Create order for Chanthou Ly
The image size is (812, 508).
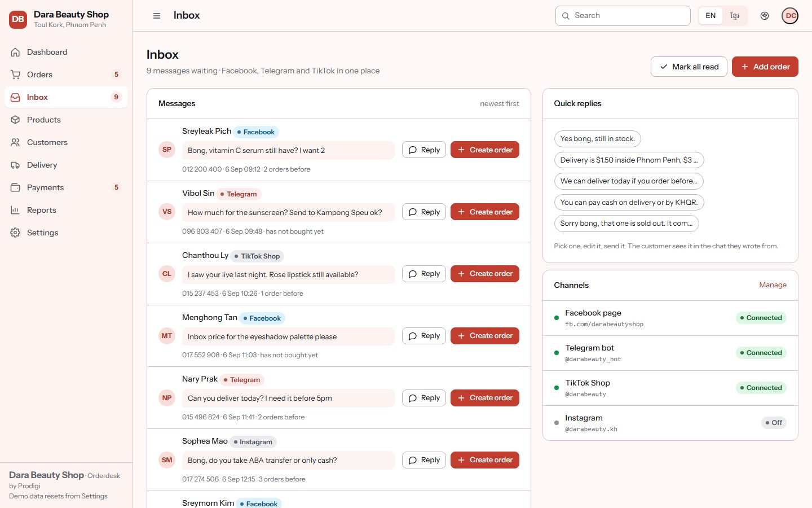click(485, 274)
